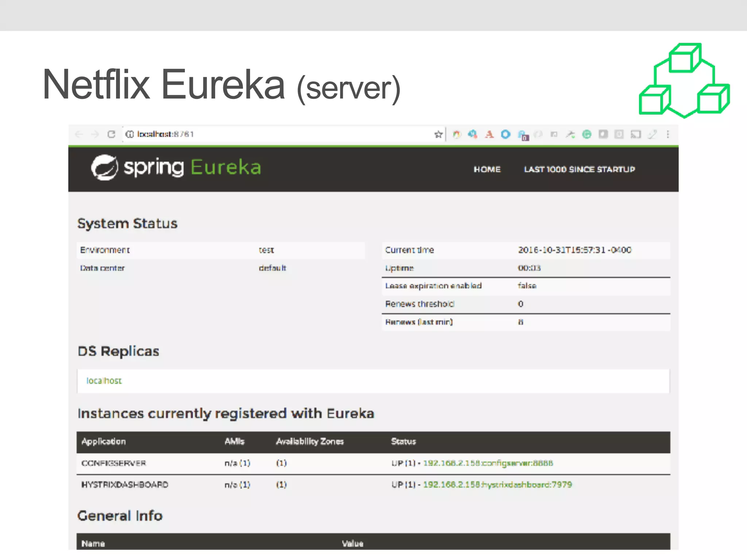Open the browser three-dot menu

pos(668,135)
